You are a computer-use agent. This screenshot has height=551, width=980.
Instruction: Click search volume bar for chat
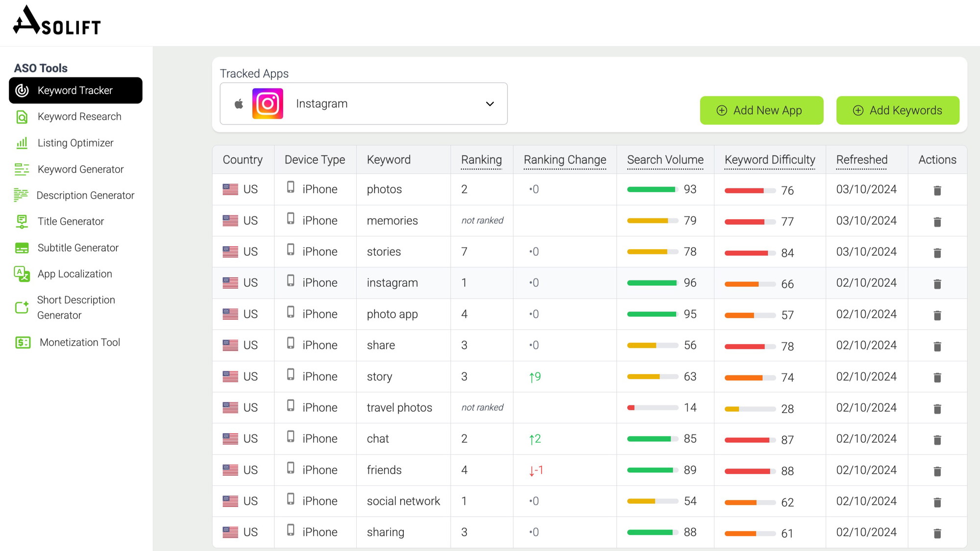click(x=653, y=439)
